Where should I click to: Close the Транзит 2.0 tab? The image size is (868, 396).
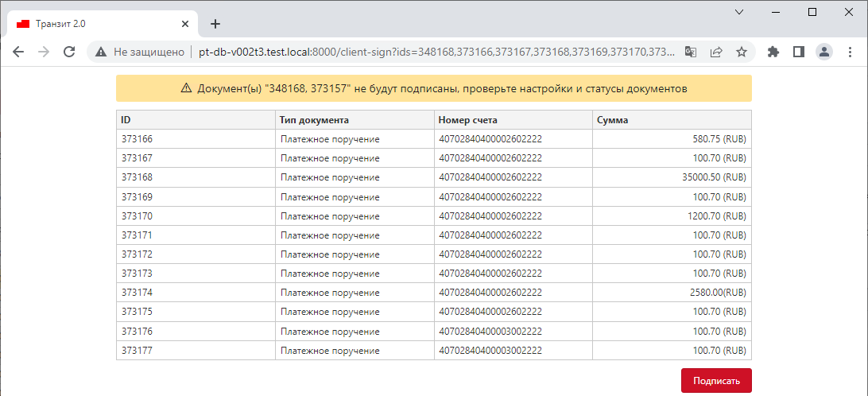[x=185, y=24]
